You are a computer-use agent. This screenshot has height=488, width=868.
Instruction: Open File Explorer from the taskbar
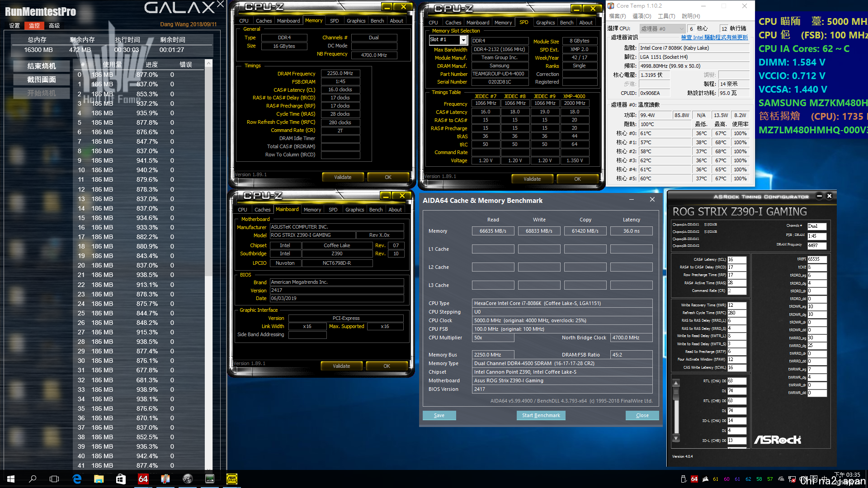tap(99, 479)
